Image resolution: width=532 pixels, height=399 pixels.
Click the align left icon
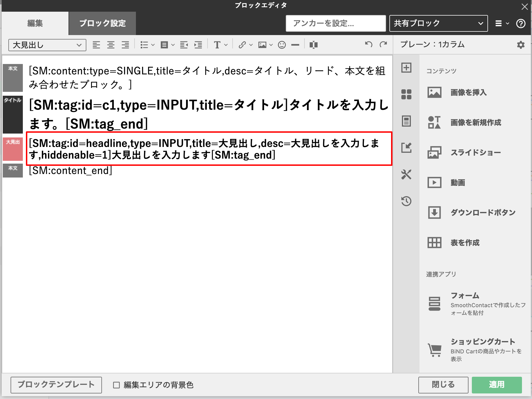point(96,45)
